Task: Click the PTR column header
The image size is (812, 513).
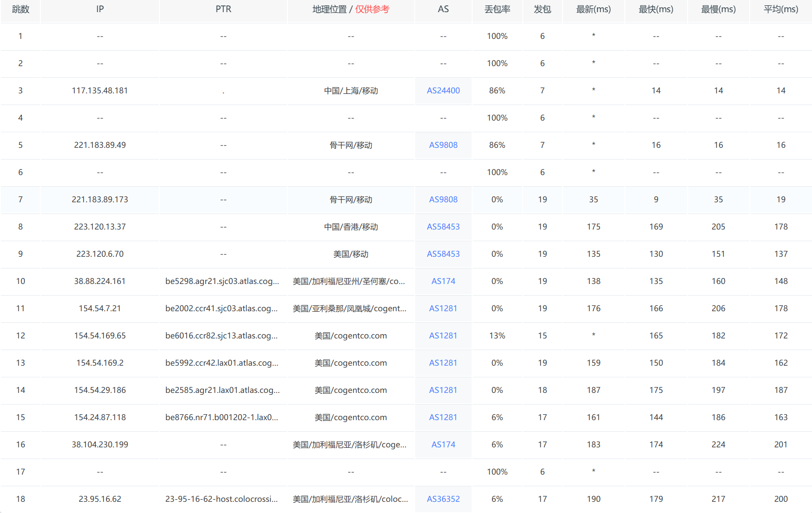Action: click(x=223, y=9)
